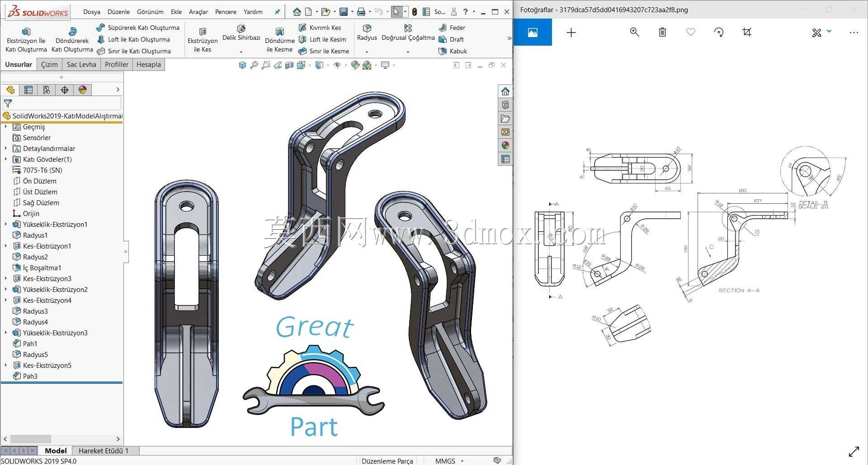This screenshot has width=868, height=465.
Task: Expand the Detaylandırmalar tree node
Action: [x=5, y=149]
